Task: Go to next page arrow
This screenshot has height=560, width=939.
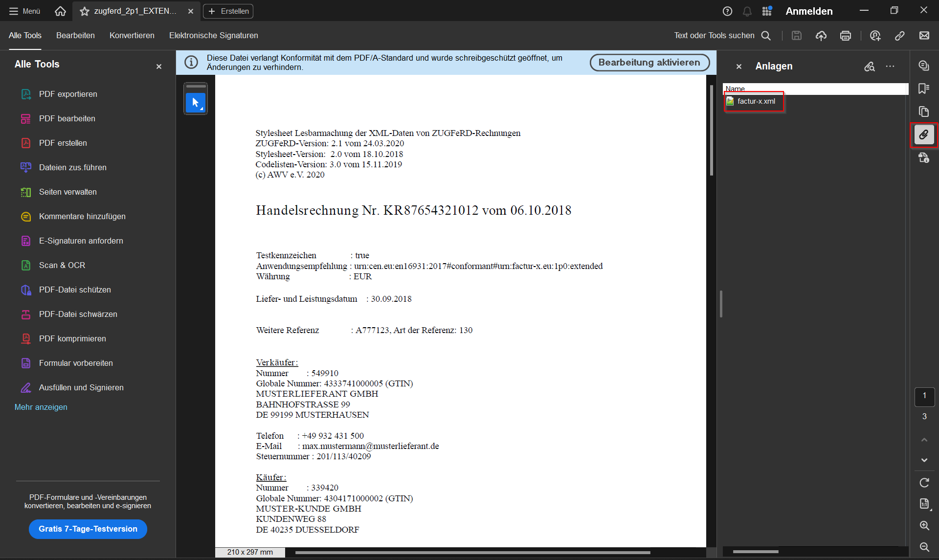Action: (x=924, y=460)
